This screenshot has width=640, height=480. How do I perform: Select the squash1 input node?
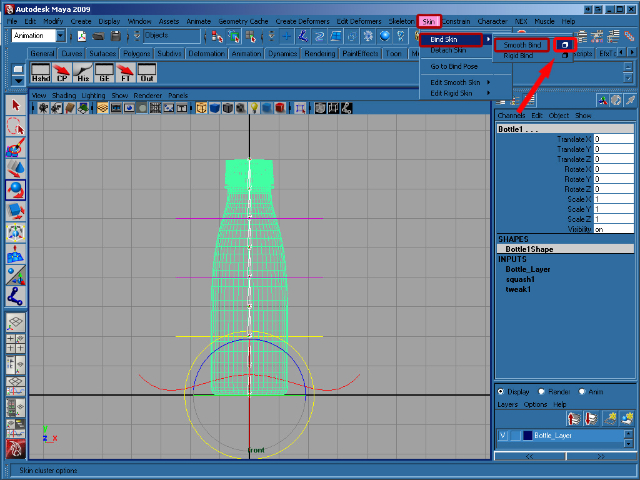click(520, 280)
